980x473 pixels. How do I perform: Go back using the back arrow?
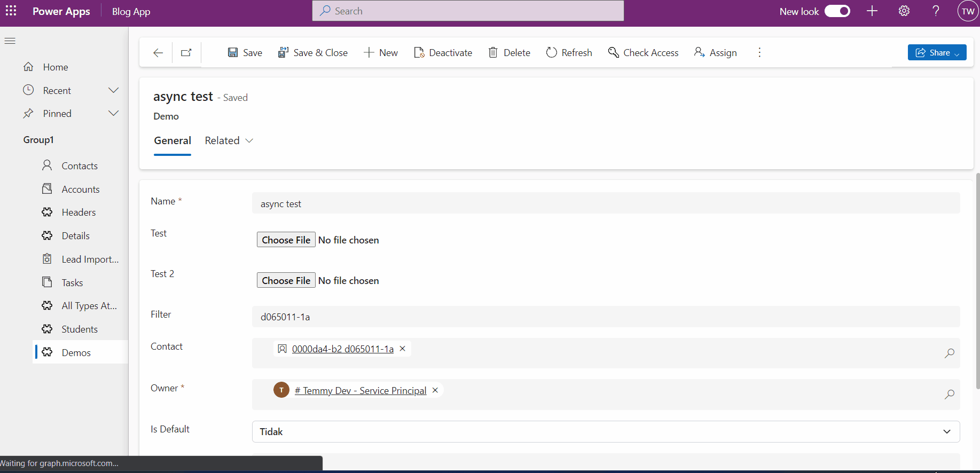[158, 52]
